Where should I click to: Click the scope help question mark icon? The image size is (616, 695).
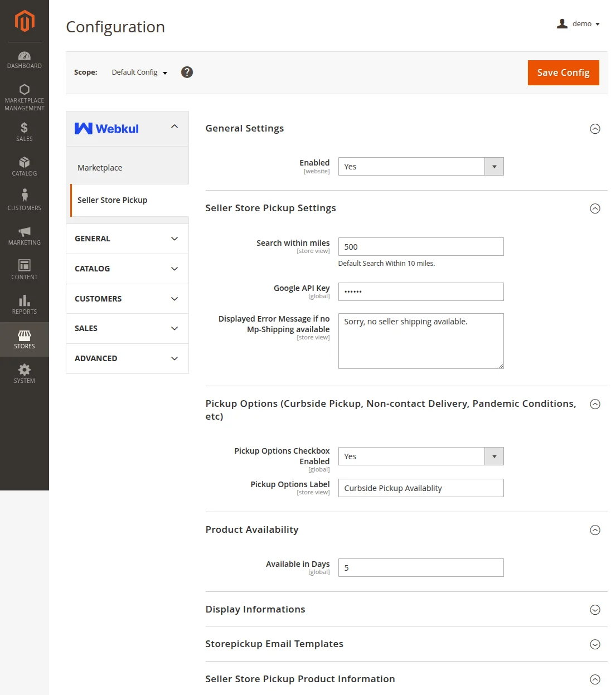click(187, 72)
